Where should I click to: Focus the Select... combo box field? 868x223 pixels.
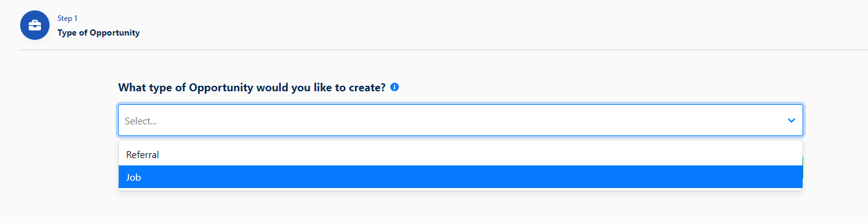[x=461, y=120]
